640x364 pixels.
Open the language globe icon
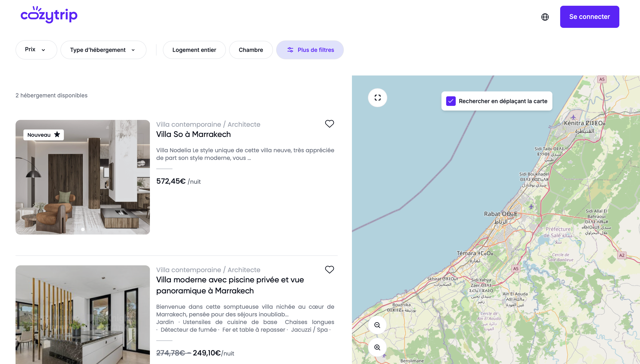click(x=545, y=17)
